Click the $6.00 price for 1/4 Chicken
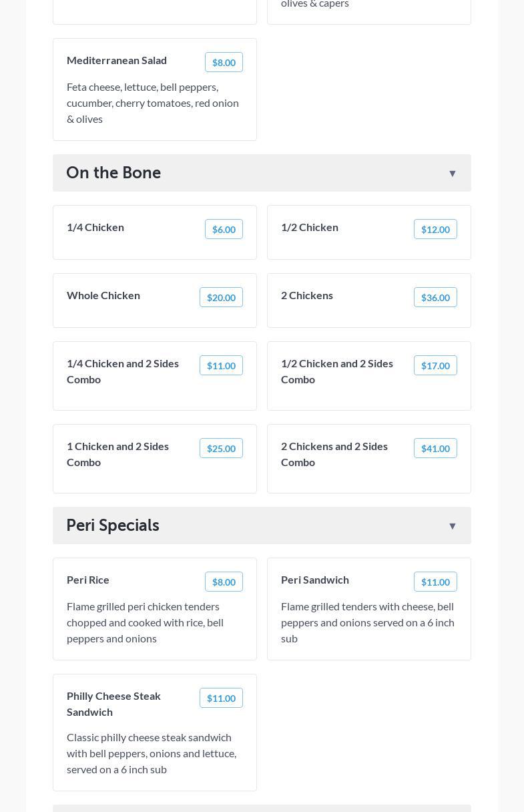This screenshot has height=812, width=524. click(x=224, y=229)
